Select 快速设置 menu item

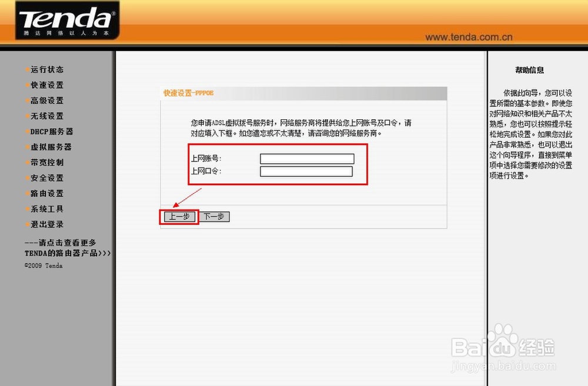pyautogui.click(x=47, y=85)
